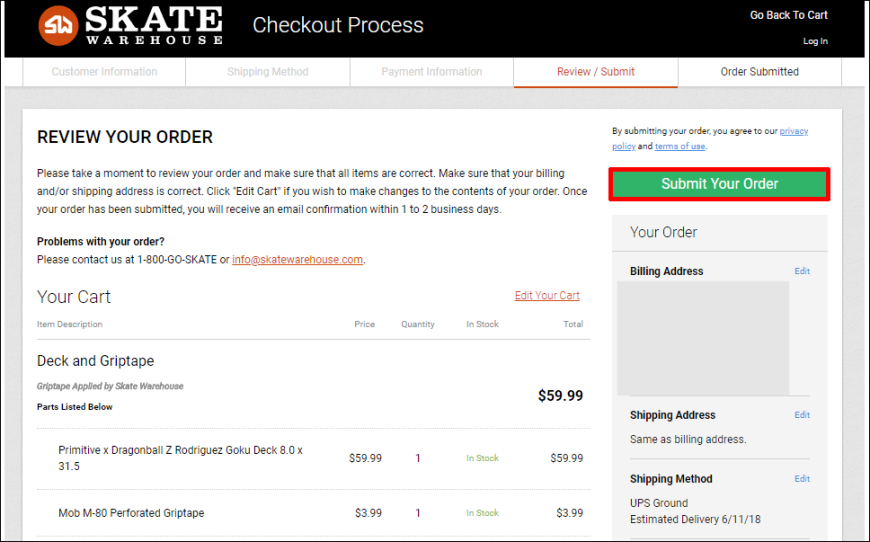870x542 pixels.
Task: Edit the Shipping Method
Action: [x=802, y=479]
